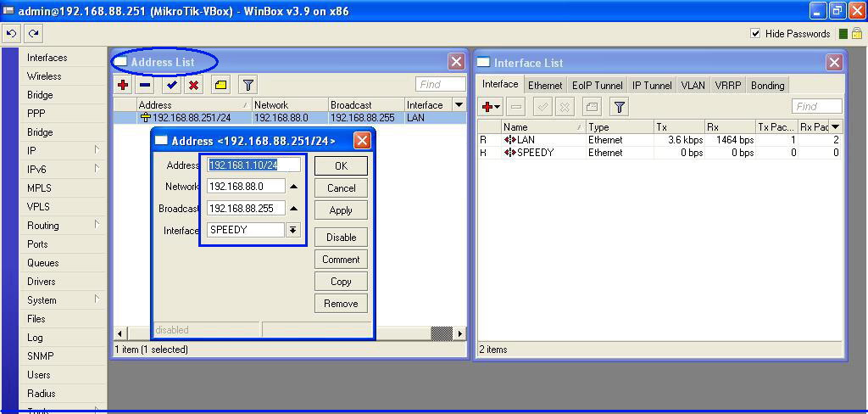Image resolution: width=868 pixels, height=414 pixels.
Task: Open the Interface List column chooser dropdown
Action: click(x=835, y=127)
